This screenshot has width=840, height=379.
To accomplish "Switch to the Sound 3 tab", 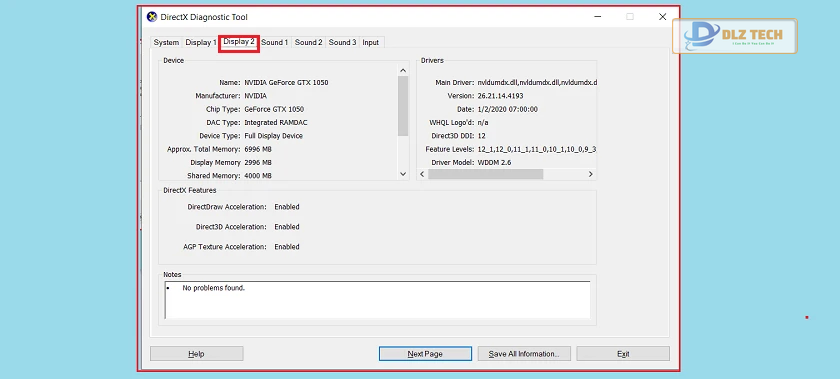I will [x=342, y=42].
